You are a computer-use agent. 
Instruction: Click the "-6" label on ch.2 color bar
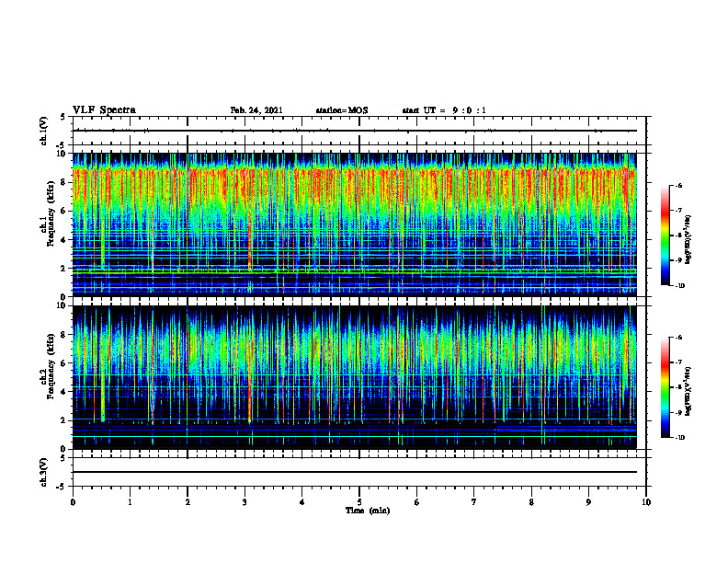[x=678, y=338]
